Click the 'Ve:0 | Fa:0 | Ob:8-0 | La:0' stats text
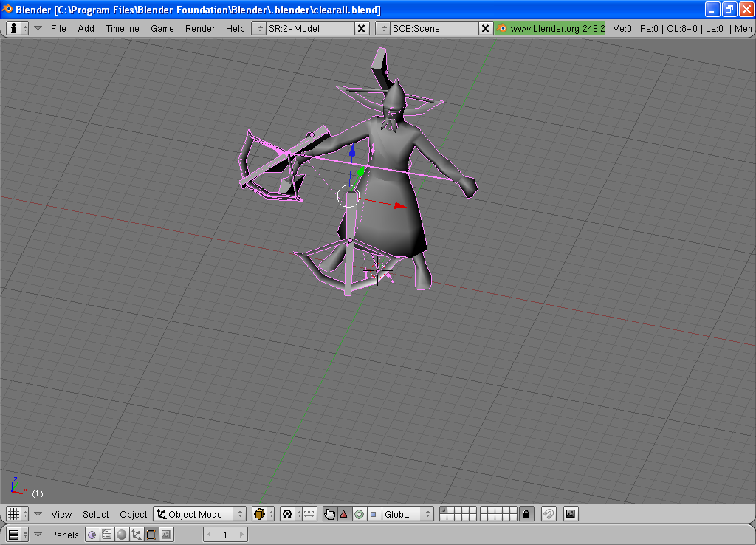 [x=667, y=29]
